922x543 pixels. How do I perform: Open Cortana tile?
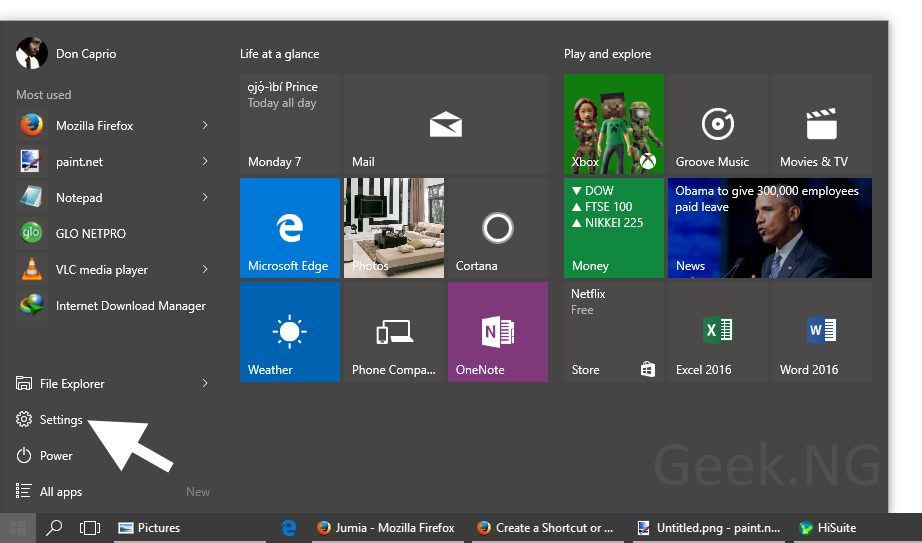(498, 228)
